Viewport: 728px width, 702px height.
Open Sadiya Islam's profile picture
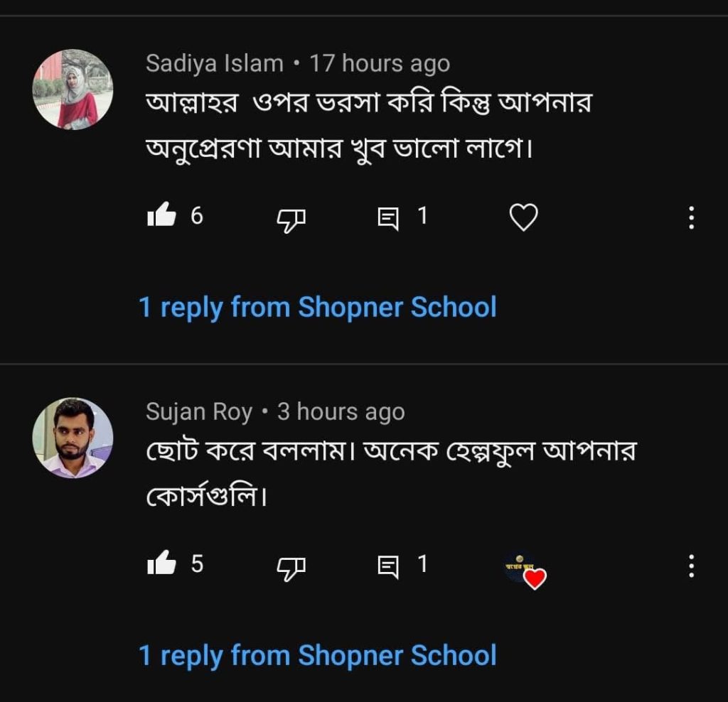click(x=73, y=90)
